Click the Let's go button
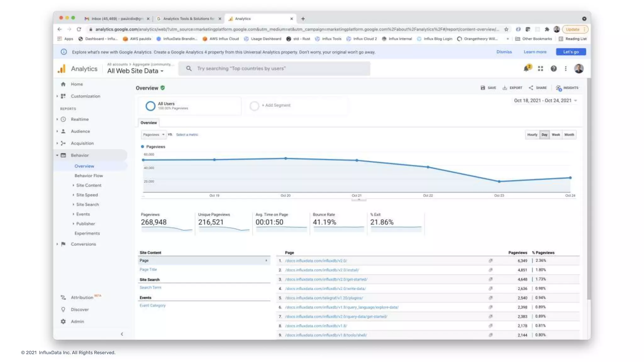The height and width of the screenshot is (362, 644). [x=570, y=52]
